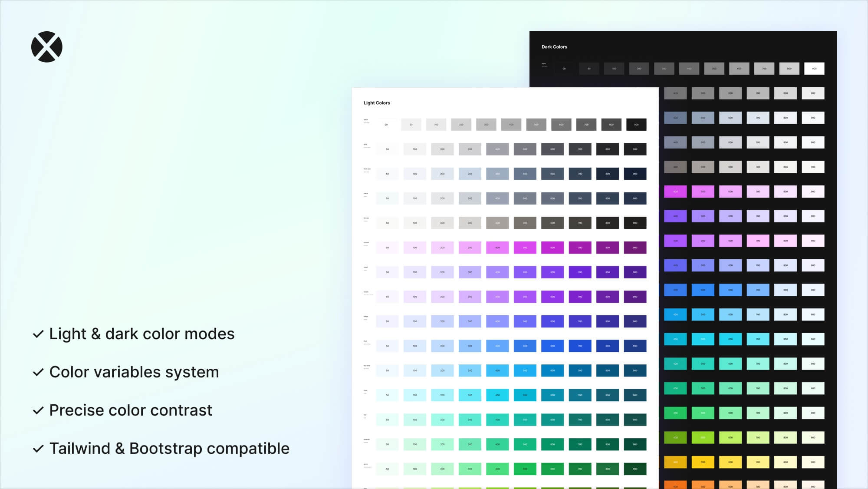Click the 'Precise color contrast' text
Screen dimensions: 868x489
[x=131, y=410]
